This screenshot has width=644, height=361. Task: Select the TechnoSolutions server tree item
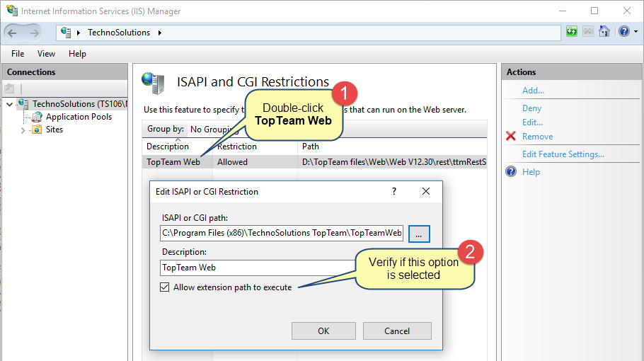79,104
